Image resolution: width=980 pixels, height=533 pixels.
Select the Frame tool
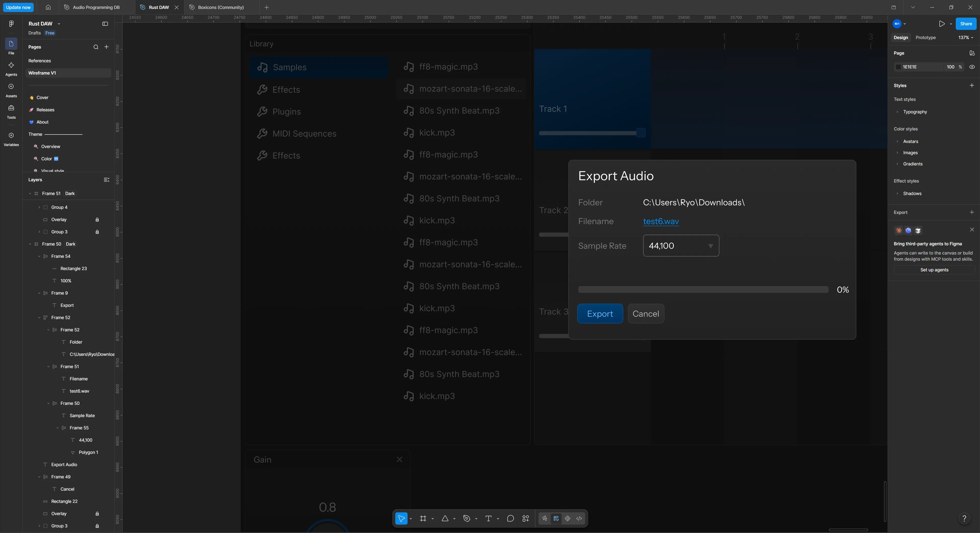click(423, 518)
